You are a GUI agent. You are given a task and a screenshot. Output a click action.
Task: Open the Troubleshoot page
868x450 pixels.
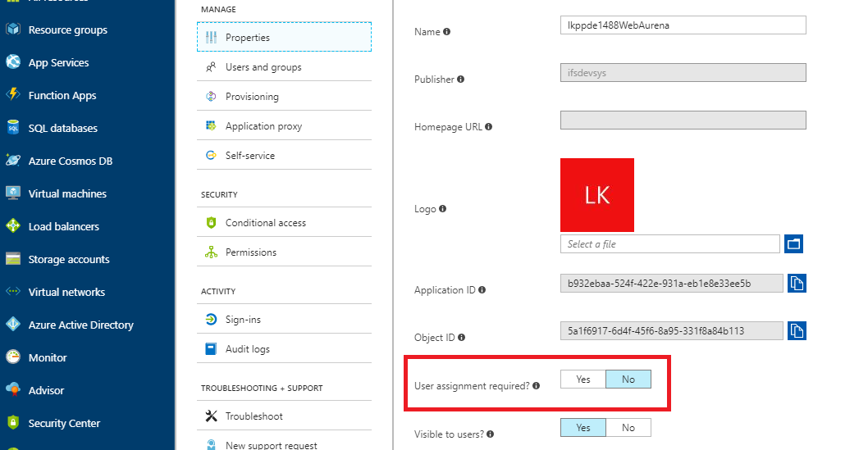tap(284, 416)
